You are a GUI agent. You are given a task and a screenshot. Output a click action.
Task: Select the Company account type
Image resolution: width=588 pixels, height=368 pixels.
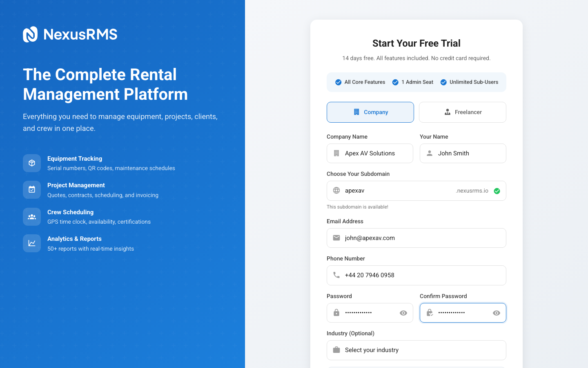pos(370,112)
